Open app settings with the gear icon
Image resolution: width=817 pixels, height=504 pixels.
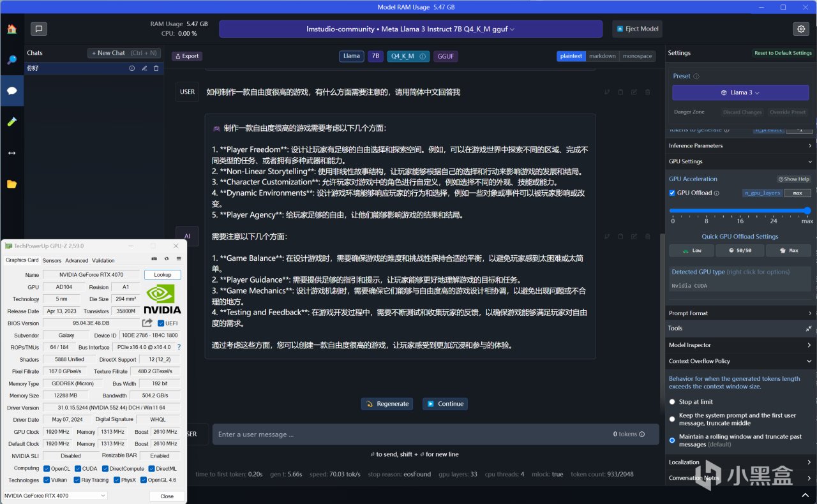click(801, 29)
